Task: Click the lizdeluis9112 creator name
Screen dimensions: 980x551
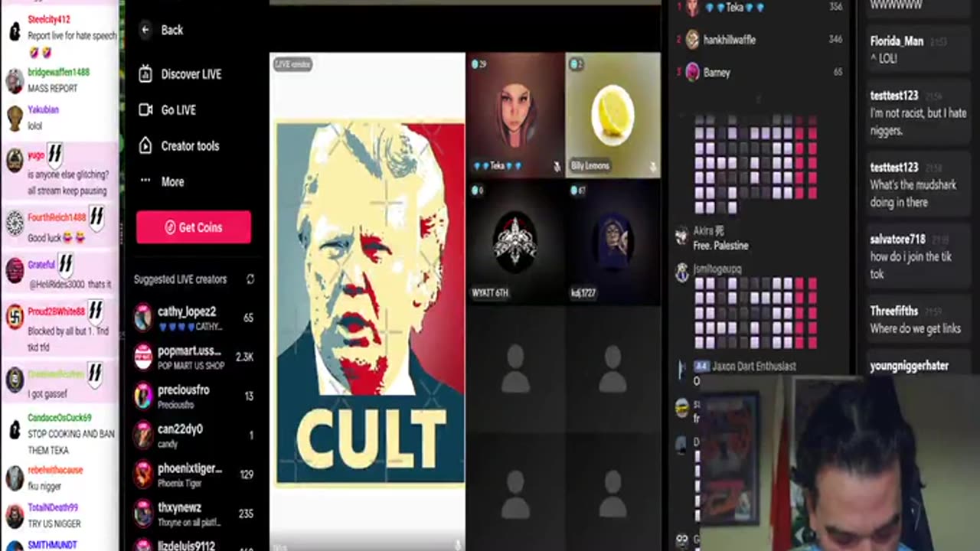Action: click(186, 546)
